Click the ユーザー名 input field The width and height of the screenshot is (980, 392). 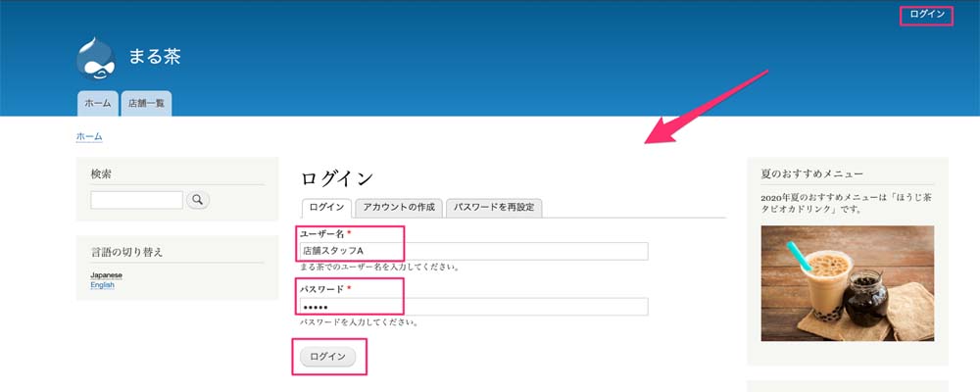473,251
